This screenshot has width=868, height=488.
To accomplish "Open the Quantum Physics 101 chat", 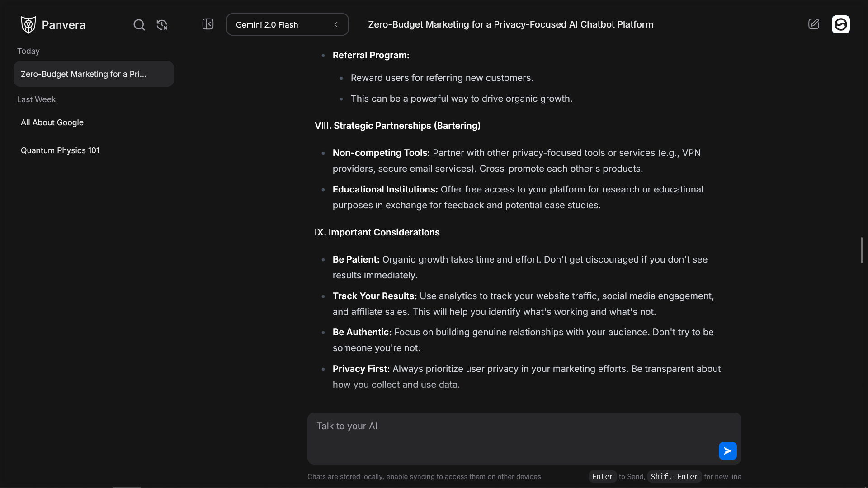I will tap(60, 150).
